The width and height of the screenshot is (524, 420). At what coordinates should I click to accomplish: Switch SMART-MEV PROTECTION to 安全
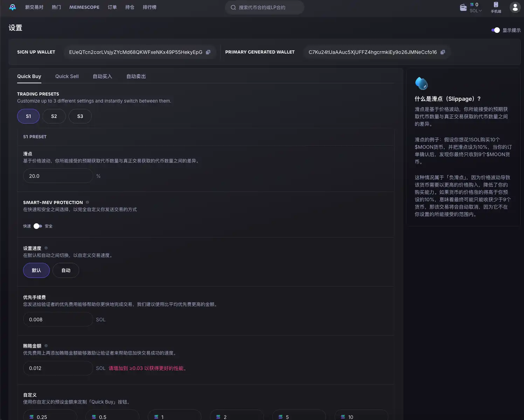[x=38, y=226]
